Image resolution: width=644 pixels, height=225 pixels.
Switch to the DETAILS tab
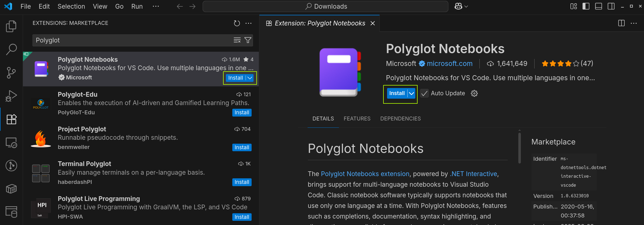tap(323, 119)
